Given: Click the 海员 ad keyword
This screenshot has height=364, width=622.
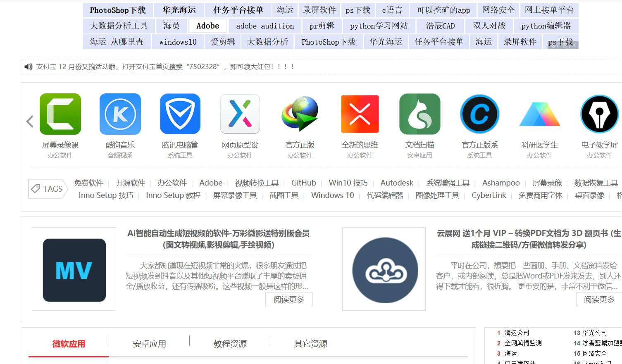Looking at the screenshot, I should [171, 26].
